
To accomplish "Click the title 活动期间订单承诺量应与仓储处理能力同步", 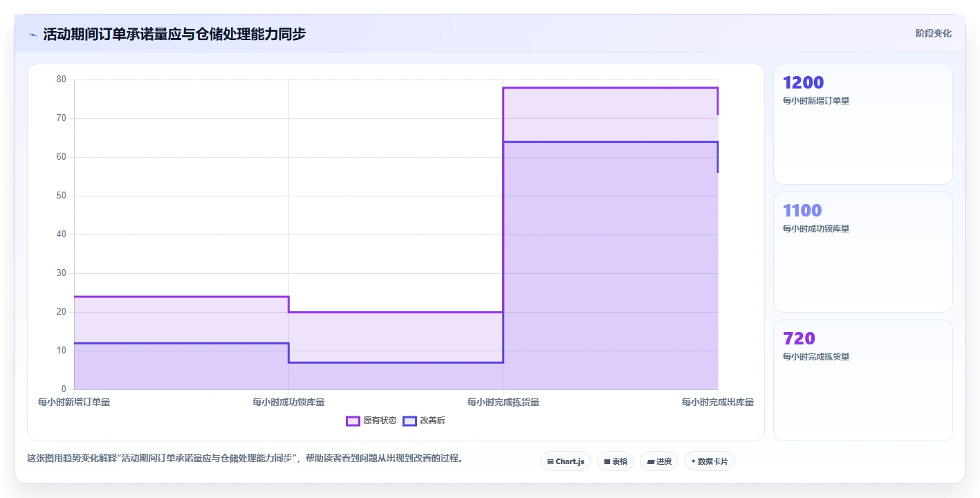I will tap(174, 35).
